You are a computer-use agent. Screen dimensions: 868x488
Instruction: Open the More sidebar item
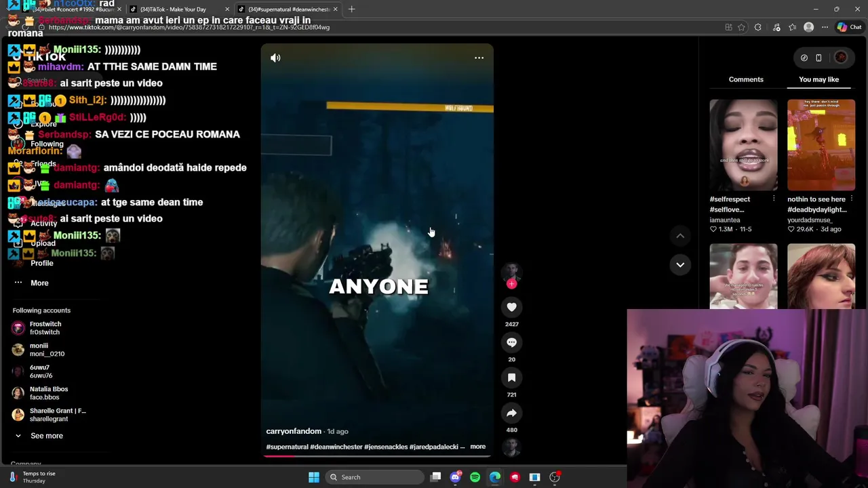click(x=39, y=283)
